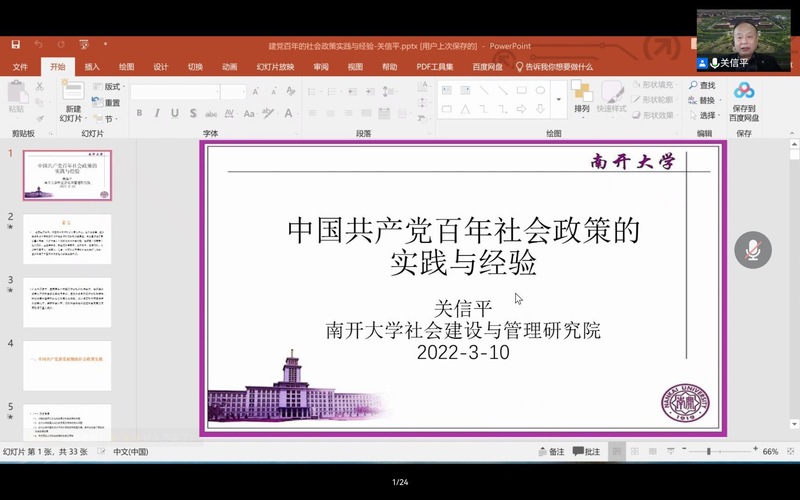This screenshot has height=500, width=800.
Task: Open the Arrange (排列) tool
Action: (582, 97)
